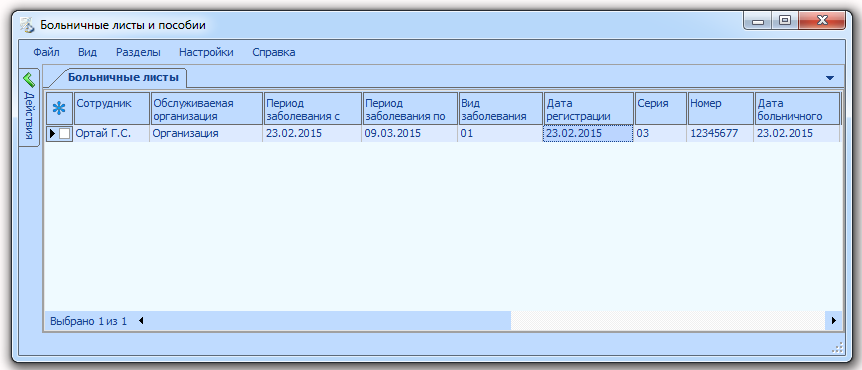Sort by Период заболевания по column header
Viewport: 862px width, 370px height.
click(x=410, y=108)
